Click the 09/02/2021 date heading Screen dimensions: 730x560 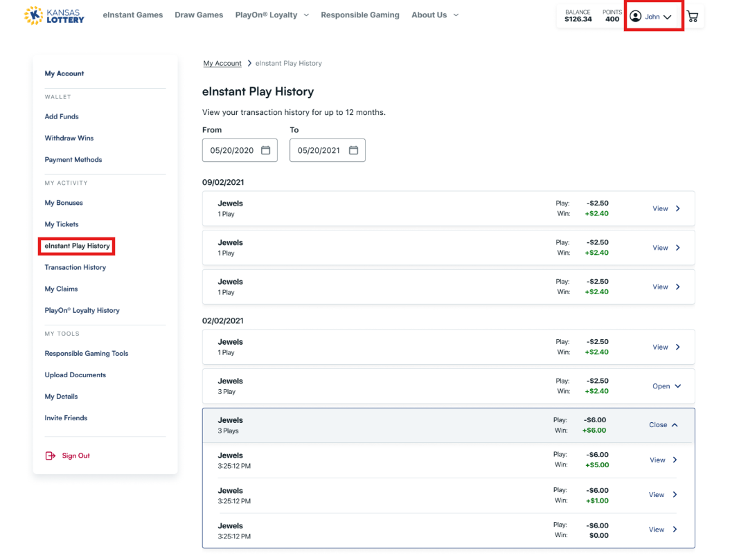click(x=223, y=182)
